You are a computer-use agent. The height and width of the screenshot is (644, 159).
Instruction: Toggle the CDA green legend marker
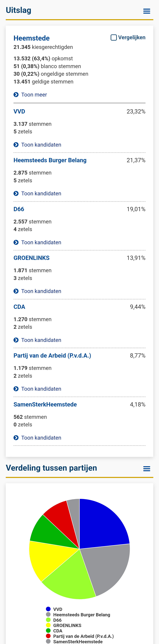click(x=48, y=631)
